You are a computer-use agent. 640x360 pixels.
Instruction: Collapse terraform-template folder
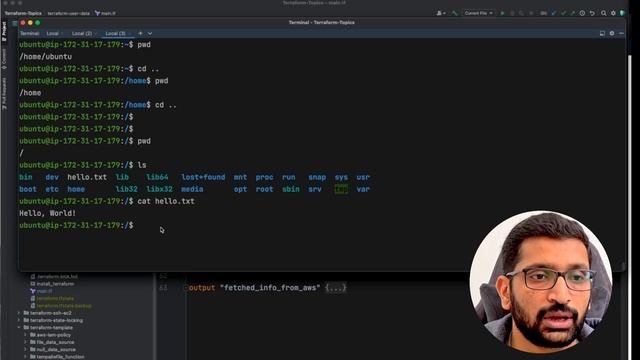click(x=19, y=327)
